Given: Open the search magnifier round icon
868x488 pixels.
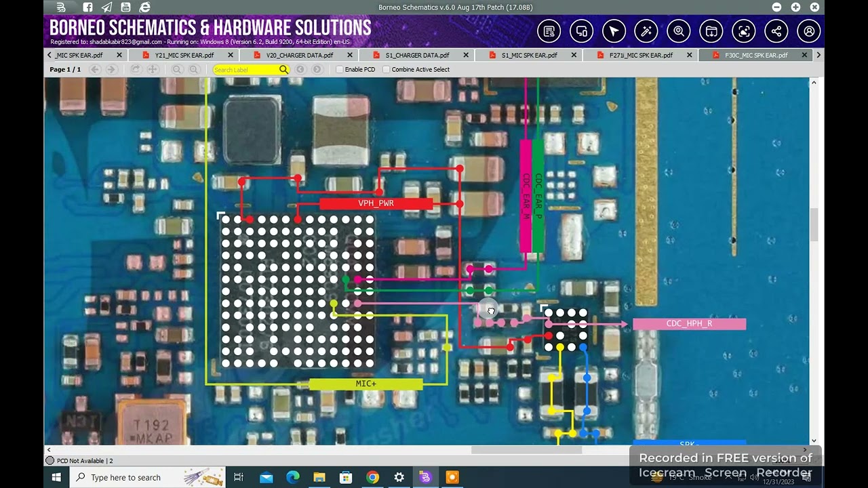Looking at the screenshot, I should (679, 31).
